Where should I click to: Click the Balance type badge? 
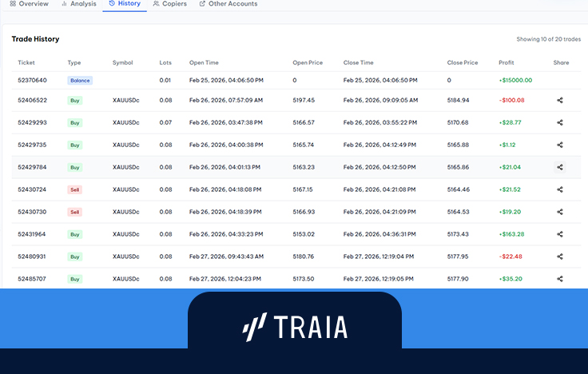pos(80,80)
